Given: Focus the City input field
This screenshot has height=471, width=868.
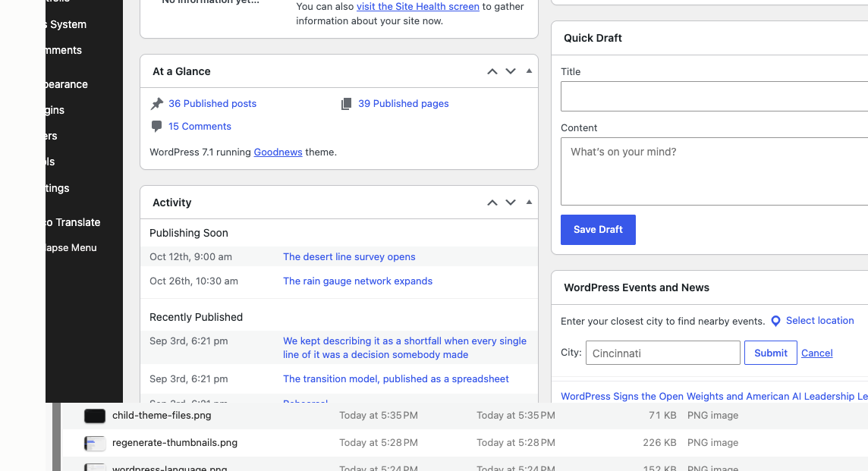Looking at the screenshot, I should tap(662, 353).
